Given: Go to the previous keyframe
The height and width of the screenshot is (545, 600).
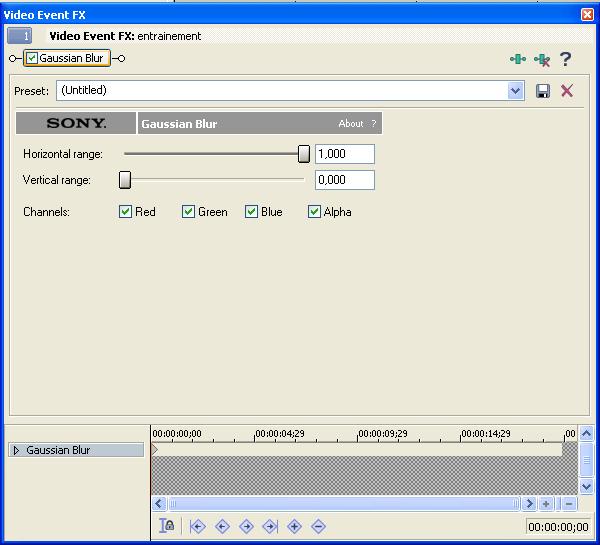Looking at the screenshot, I should (222, 527).
